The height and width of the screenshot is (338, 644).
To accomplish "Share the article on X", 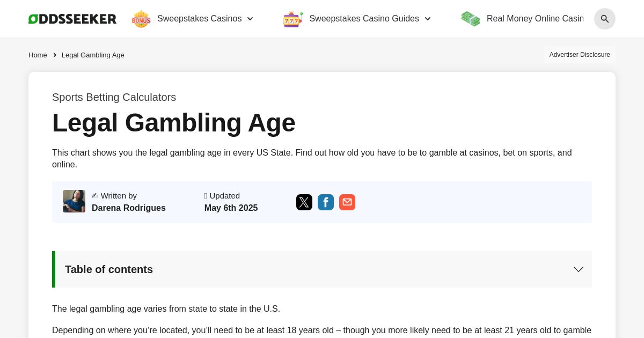I will point(304,202).
